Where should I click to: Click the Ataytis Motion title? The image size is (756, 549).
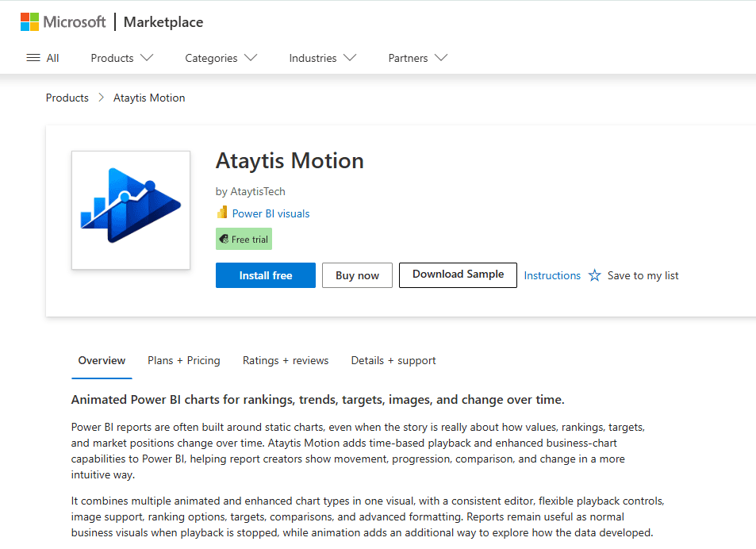[290, 161]
